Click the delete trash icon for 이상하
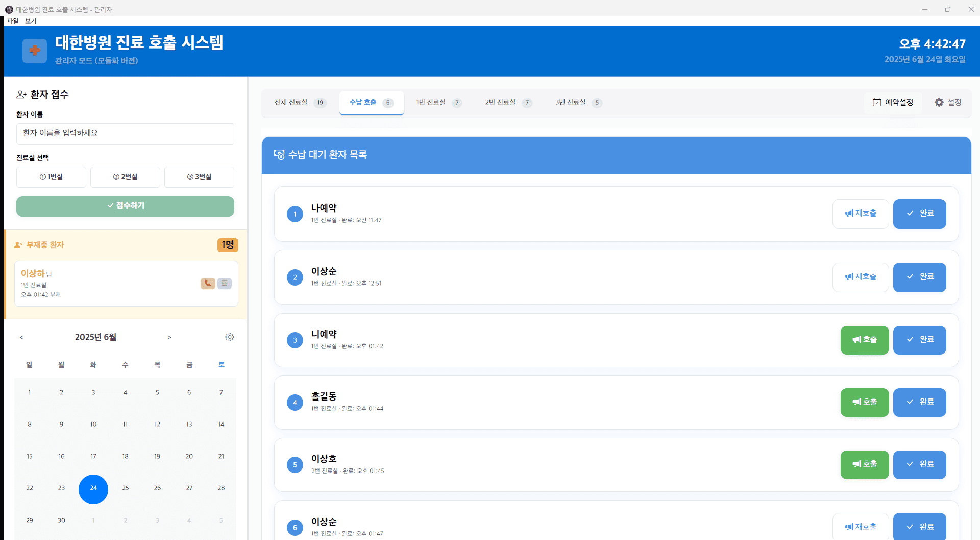Viewport: 980px width, 540px height. [225, 284]
